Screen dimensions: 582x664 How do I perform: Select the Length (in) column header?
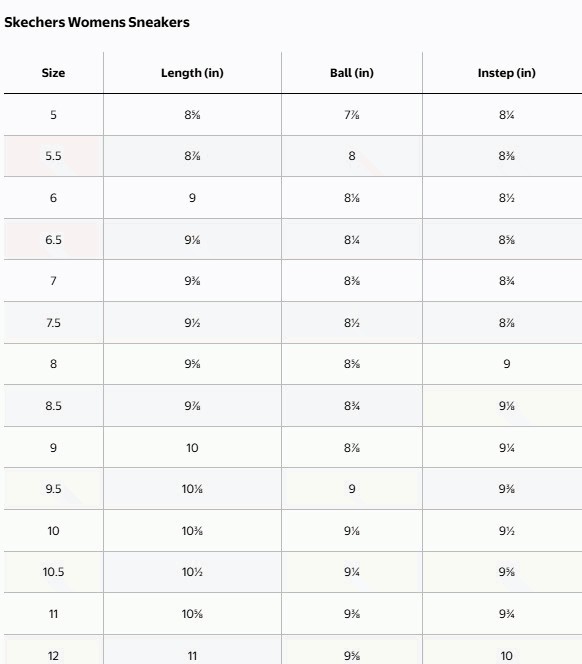192,73
